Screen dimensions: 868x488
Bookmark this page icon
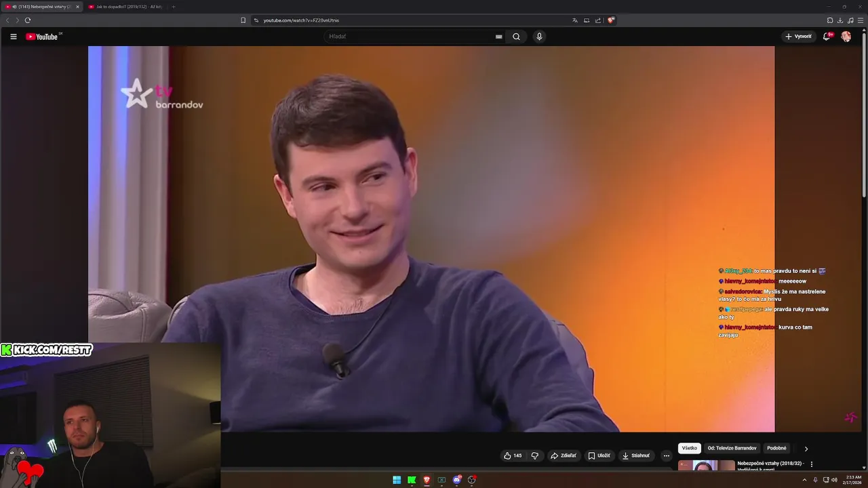[243, 20]
